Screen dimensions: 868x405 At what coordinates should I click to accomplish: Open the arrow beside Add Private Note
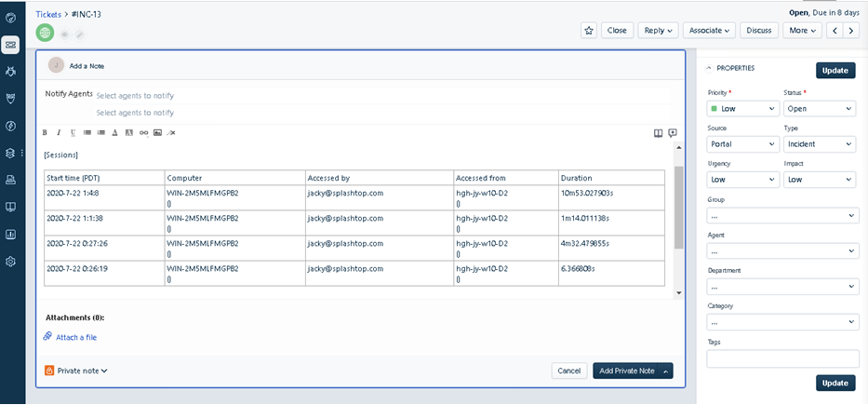666,371
